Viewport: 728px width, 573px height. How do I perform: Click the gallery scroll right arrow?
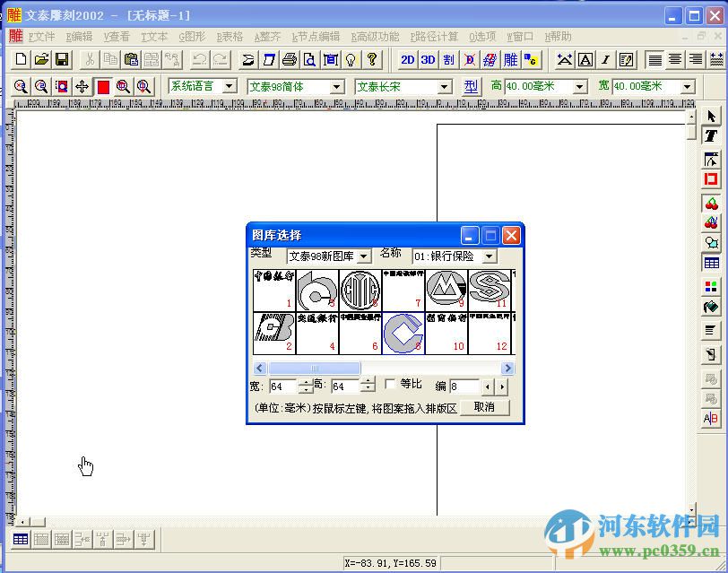click(507, 369)
